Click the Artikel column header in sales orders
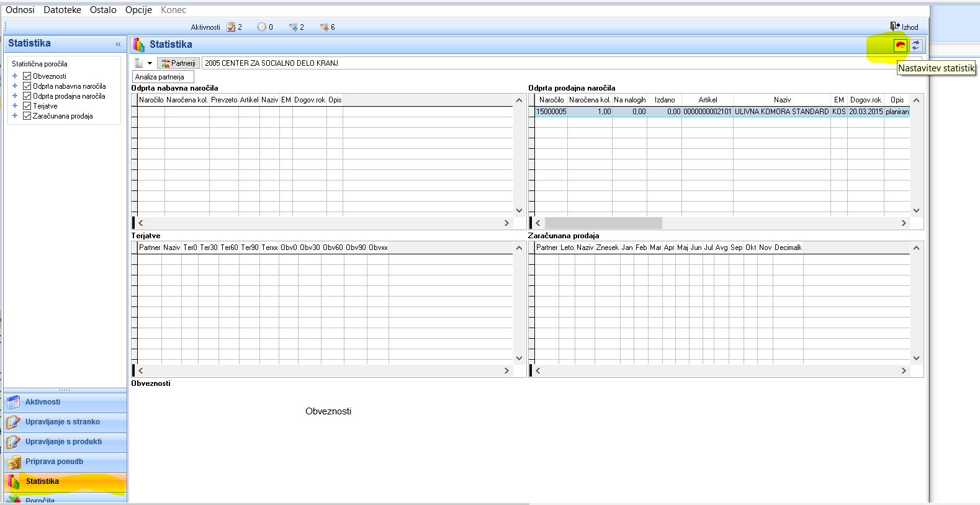The height and width of the screenshot is (505, 980). coord(708,100)
